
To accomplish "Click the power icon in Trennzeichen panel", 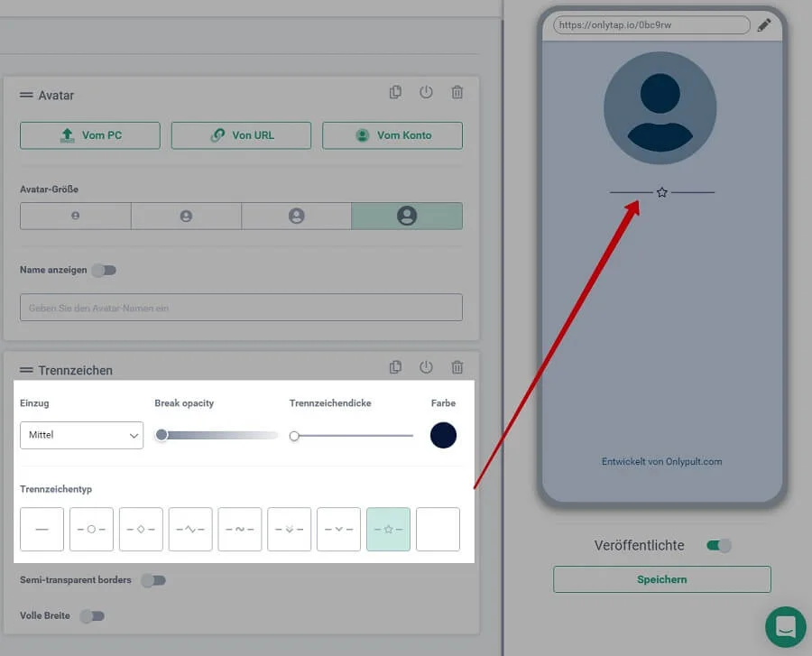I will (426, 367).
